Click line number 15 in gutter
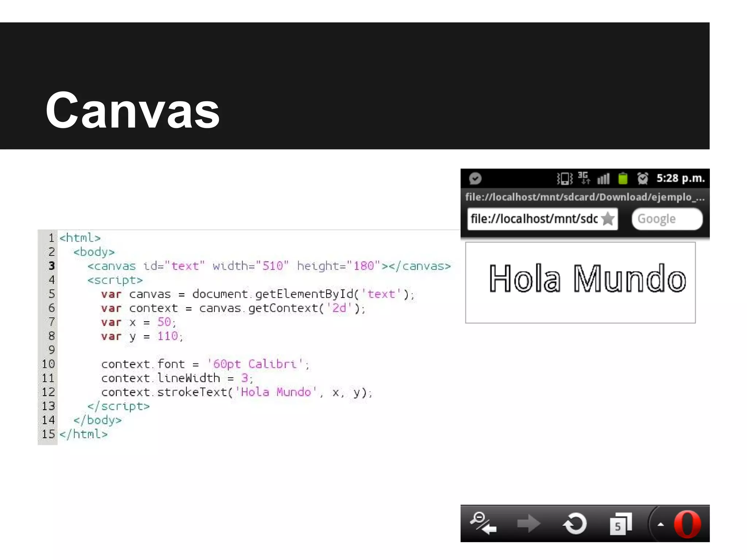 click(x=48, y=434)
